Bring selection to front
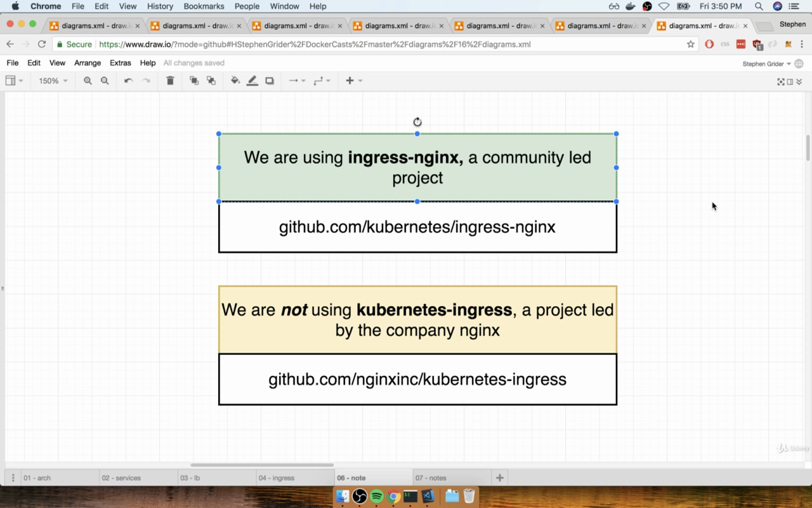The height and width of the screenshot is (508, 812). coord(194,81)
